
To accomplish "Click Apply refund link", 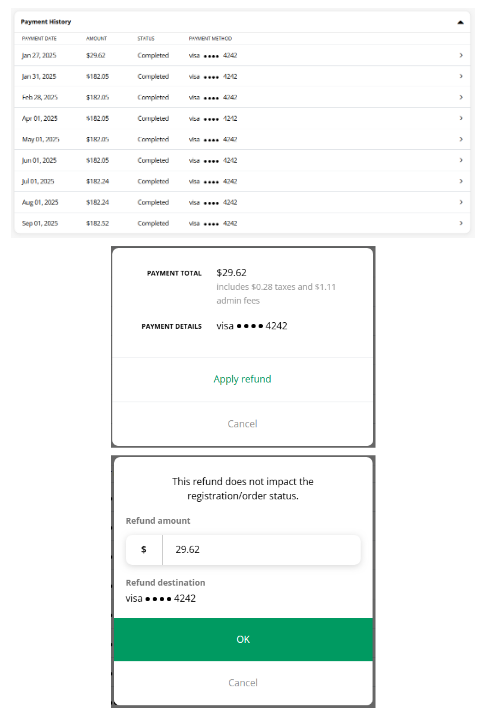I will [242, 379].
